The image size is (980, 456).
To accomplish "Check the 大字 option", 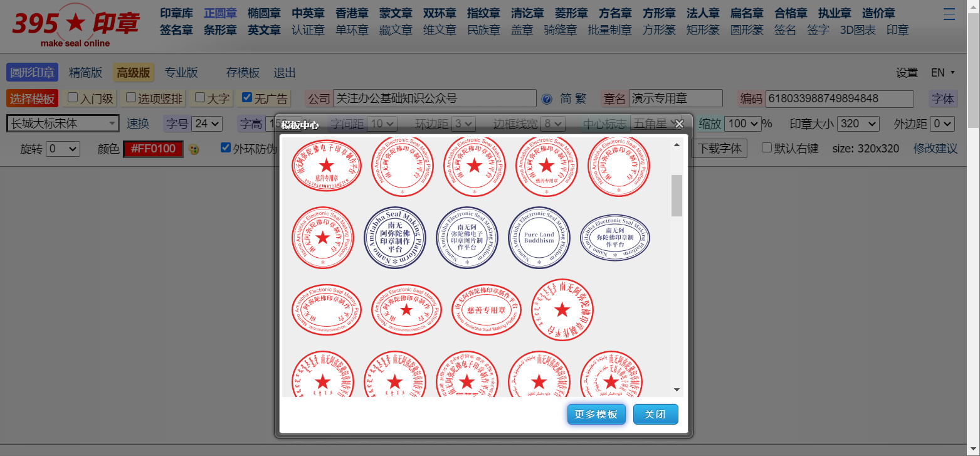I will click(x=200, y=98).
